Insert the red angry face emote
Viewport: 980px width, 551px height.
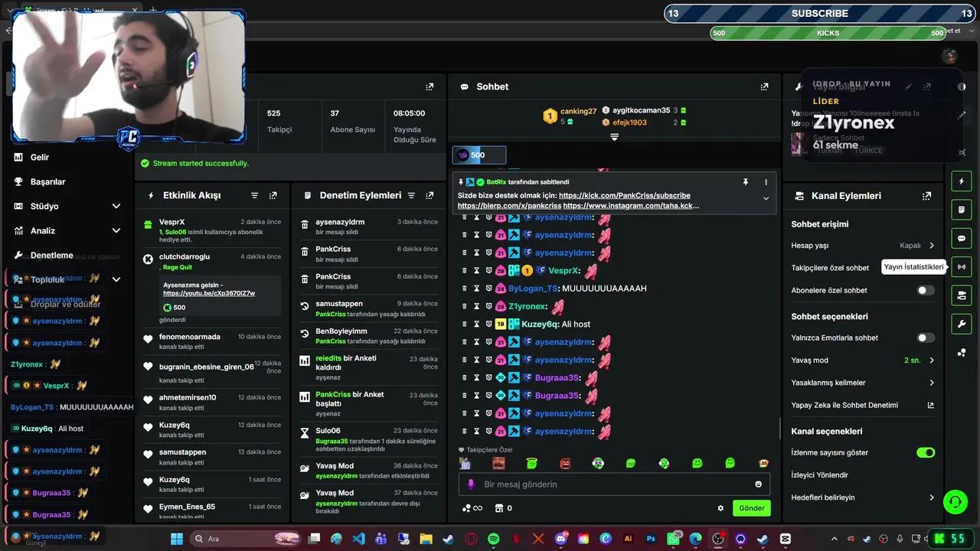tap(565, 463)
